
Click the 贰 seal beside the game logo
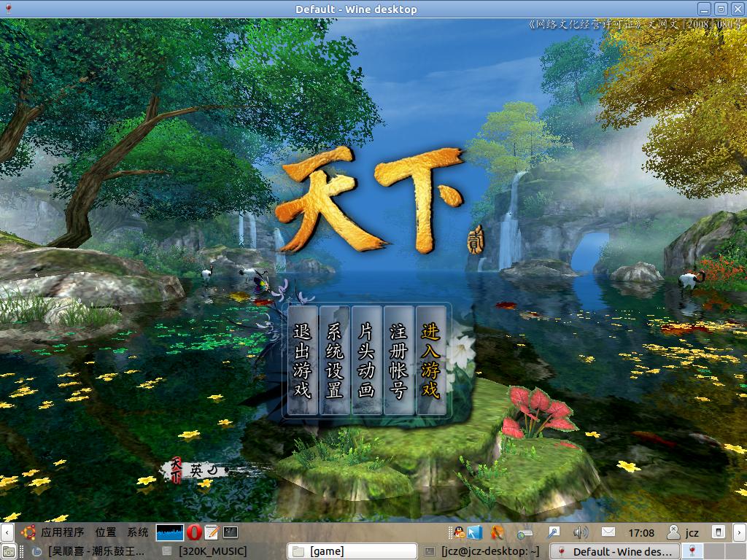(x=476, y=239)
